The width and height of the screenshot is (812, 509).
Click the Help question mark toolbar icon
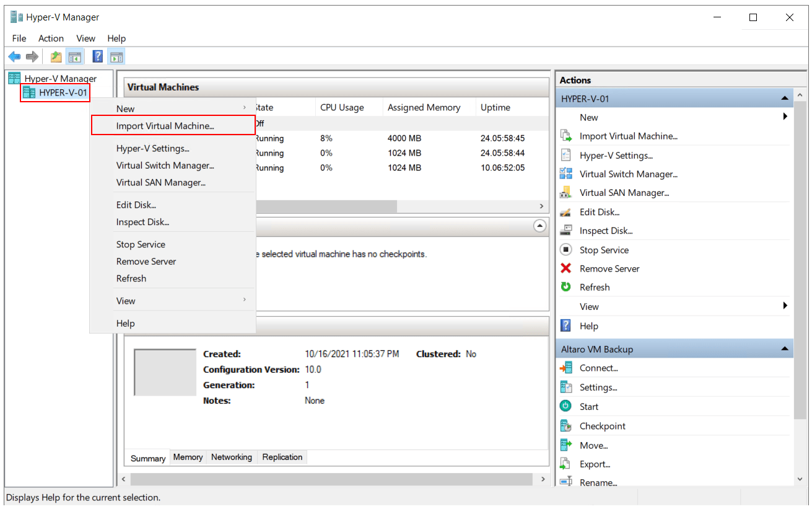(97, 56)
